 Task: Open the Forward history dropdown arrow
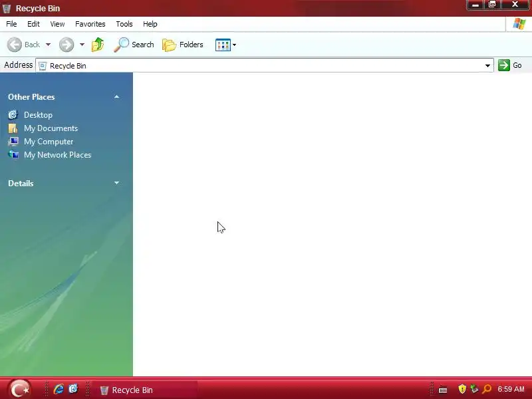pos(82,45)
